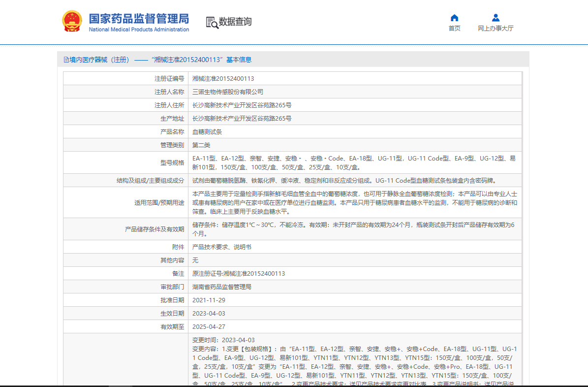Click the national emblem logo
The image size is (588, 387).
(72, 21)
